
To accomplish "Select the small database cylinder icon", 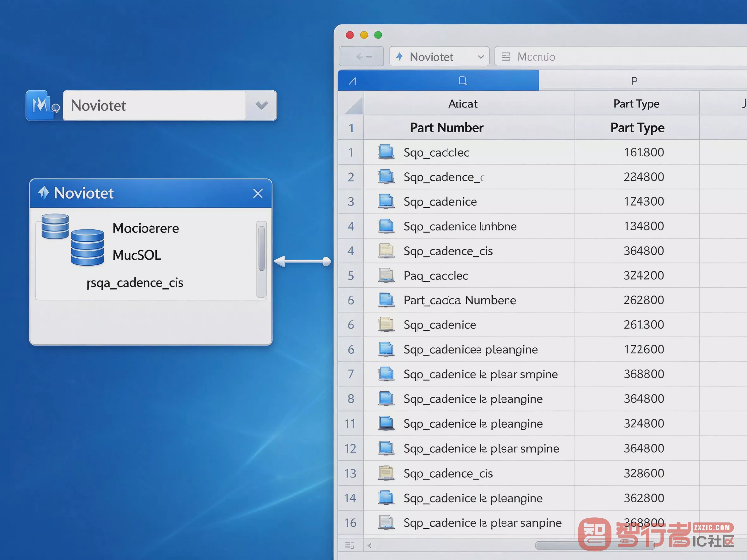I will (55, 226).
